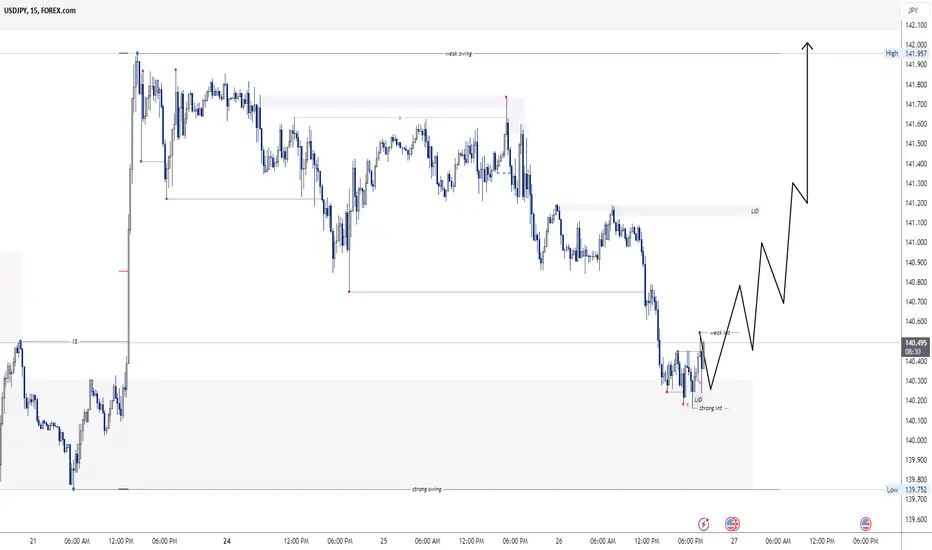Open the first US flag economic event
932x550 pixels.
(732, 524)
